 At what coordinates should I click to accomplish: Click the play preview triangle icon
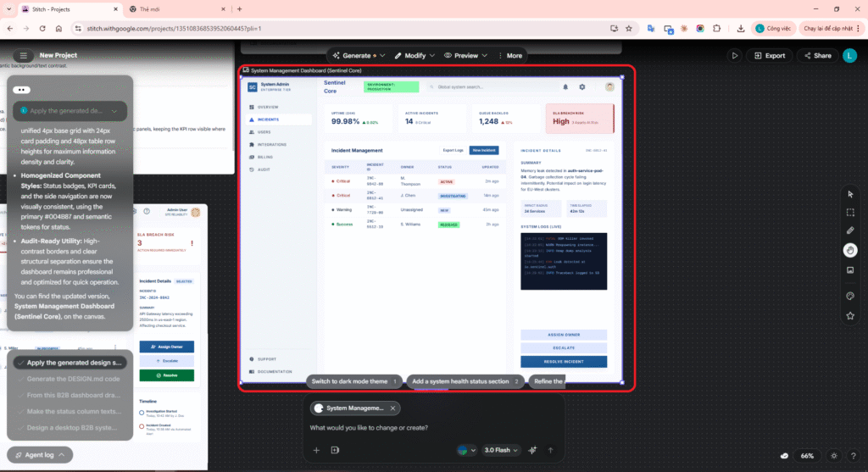[x=735, y=56]
